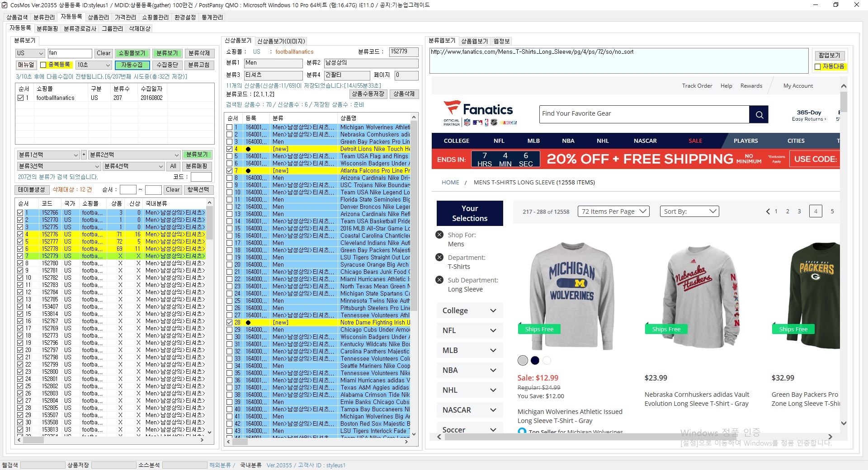868x470 pixels.
Task: Remove the Department T-Shirts filter
Action: (x=439, y=257)
